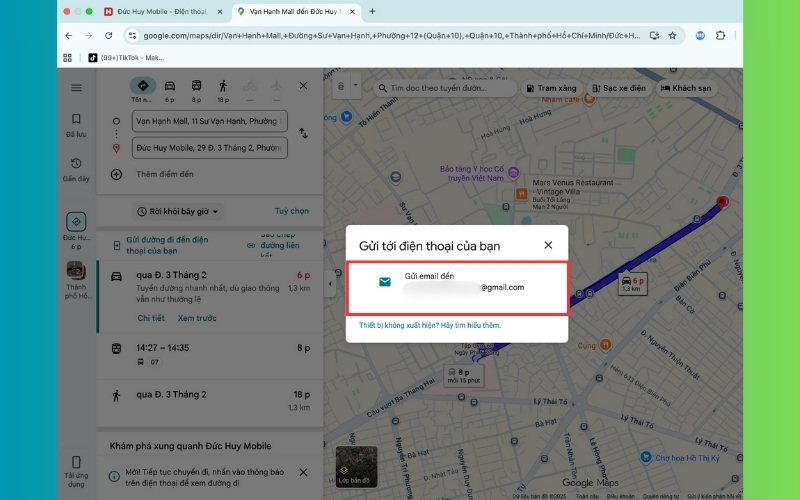Open the browser extensions puzzle icon
800x500 pixels.
(x=720, y=35)
